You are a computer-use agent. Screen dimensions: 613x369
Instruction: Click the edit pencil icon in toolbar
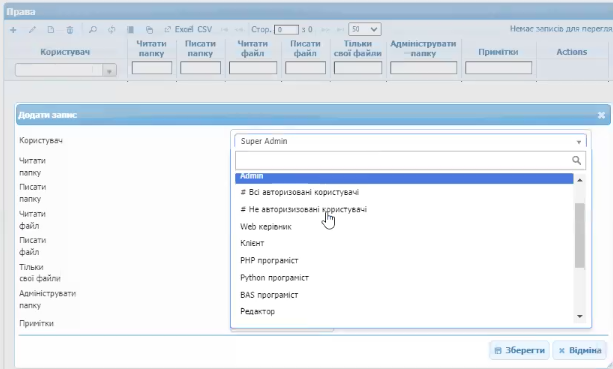(x=32, y=30)
